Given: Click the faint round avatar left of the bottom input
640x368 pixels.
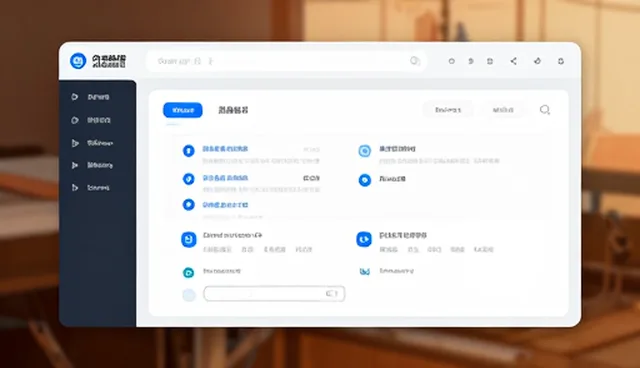Looking at the screenshot, I should coord(189,295).
